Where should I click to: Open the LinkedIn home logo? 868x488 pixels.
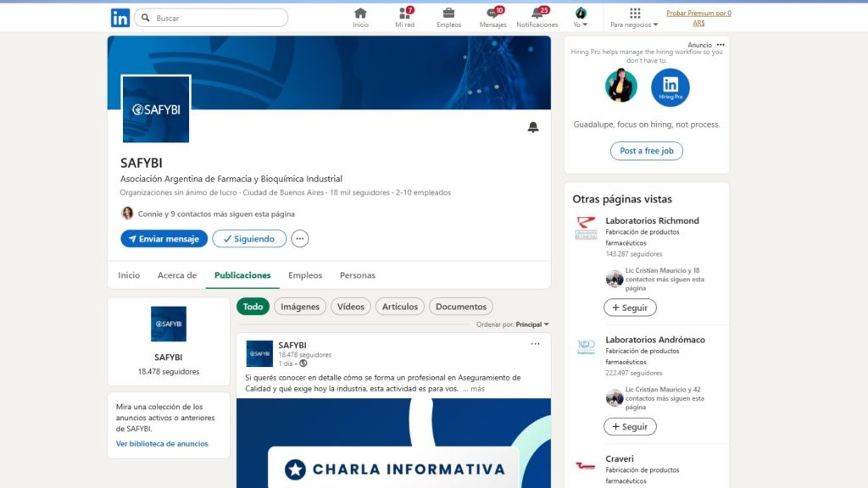click(120, 18)
